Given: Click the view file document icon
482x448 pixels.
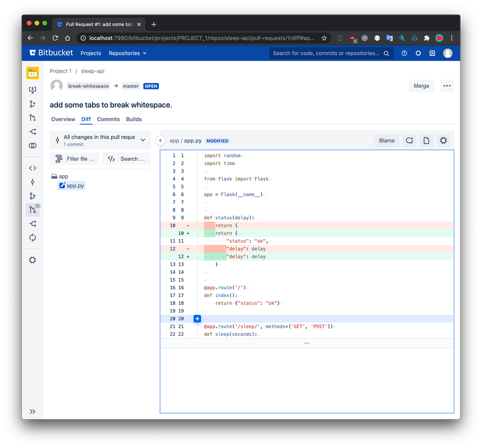Looking at the screenshot, I should tap(426, 141).
